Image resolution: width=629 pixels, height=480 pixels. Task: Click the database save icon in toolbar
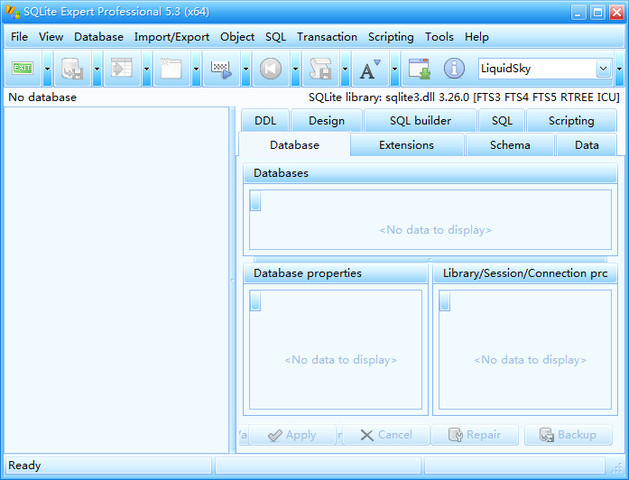click(72, 69)
